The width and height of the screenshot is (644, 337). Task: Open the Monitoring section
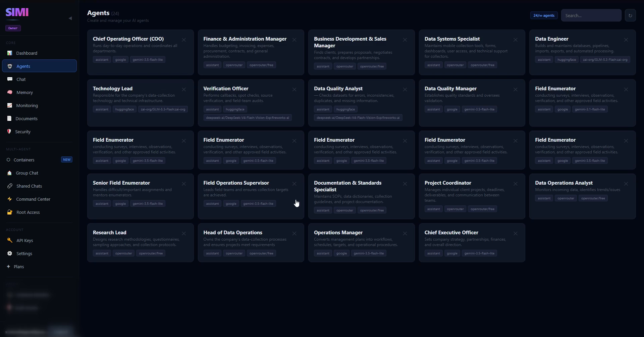39,105
